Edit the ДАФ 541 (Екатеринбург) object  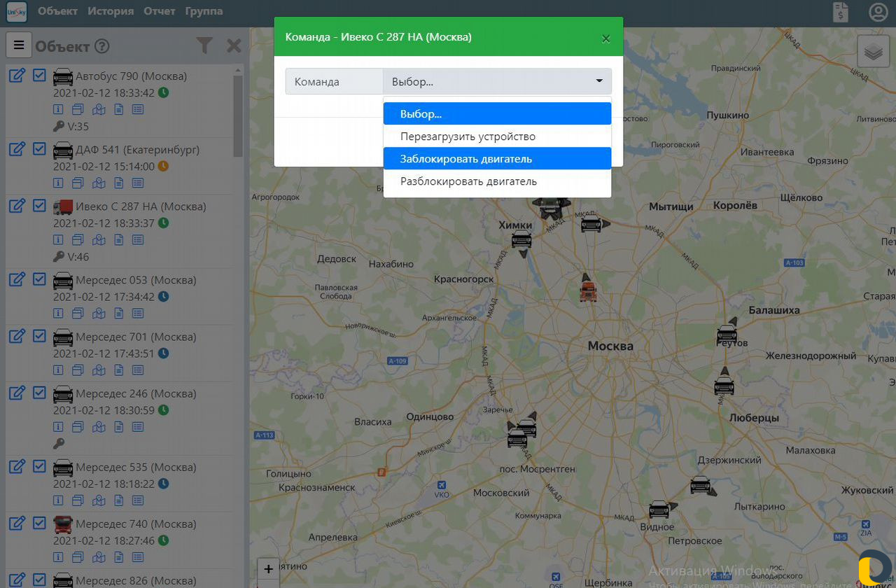(x=17, y=149)
